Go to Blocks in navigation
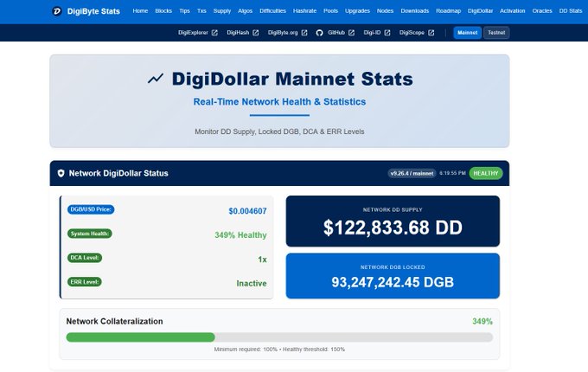 pos(163,11)
